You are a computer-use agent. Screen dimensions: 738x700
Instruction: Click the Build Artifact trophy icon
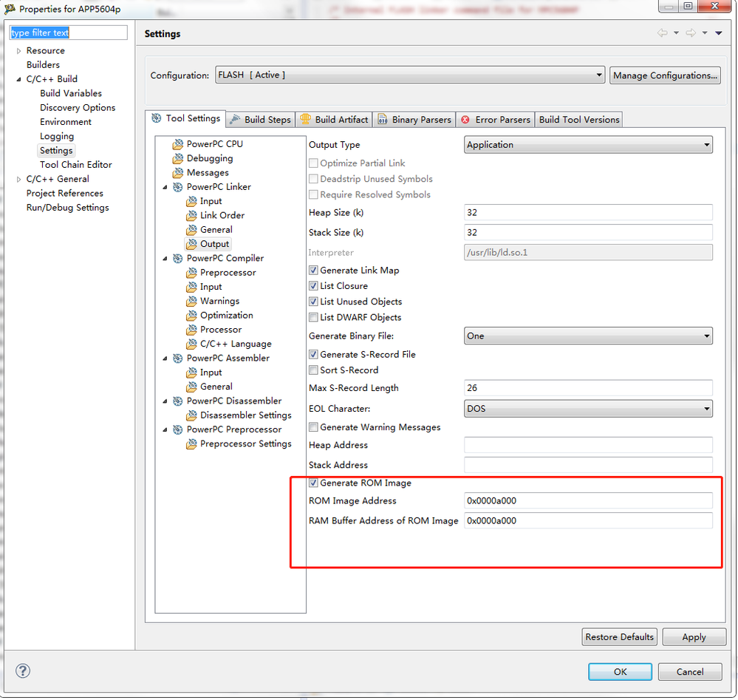coord(305,119)
